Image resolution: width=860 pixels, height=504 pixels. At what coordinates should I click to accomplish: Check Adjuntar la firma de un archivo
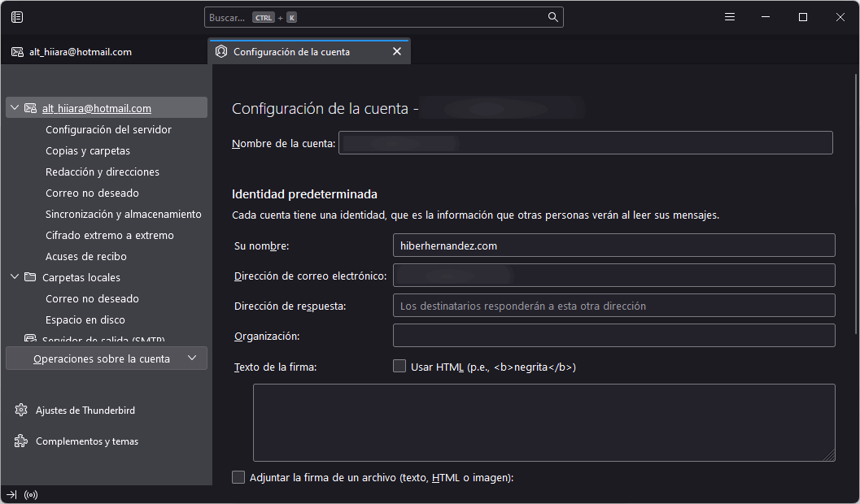[238, 477]
